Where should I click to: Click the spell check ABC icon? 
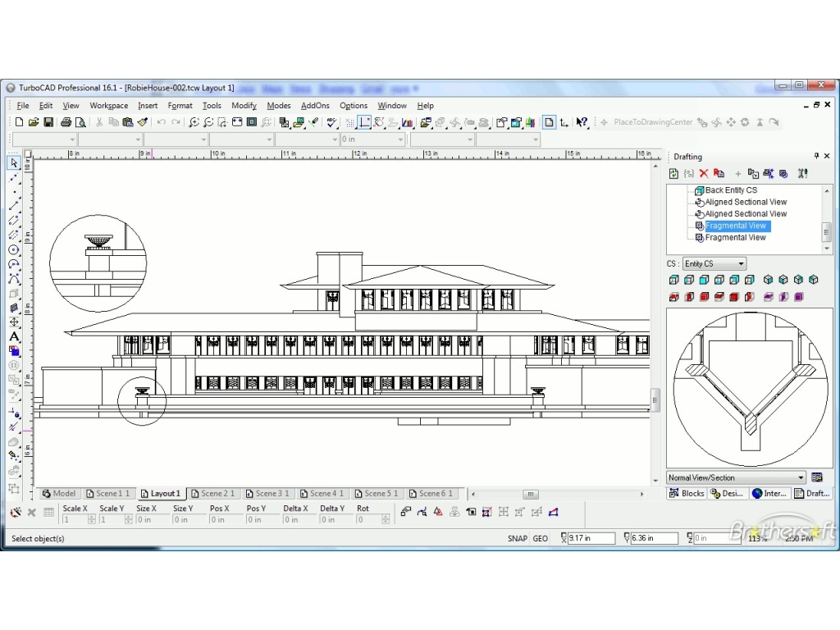pos(331,122)
